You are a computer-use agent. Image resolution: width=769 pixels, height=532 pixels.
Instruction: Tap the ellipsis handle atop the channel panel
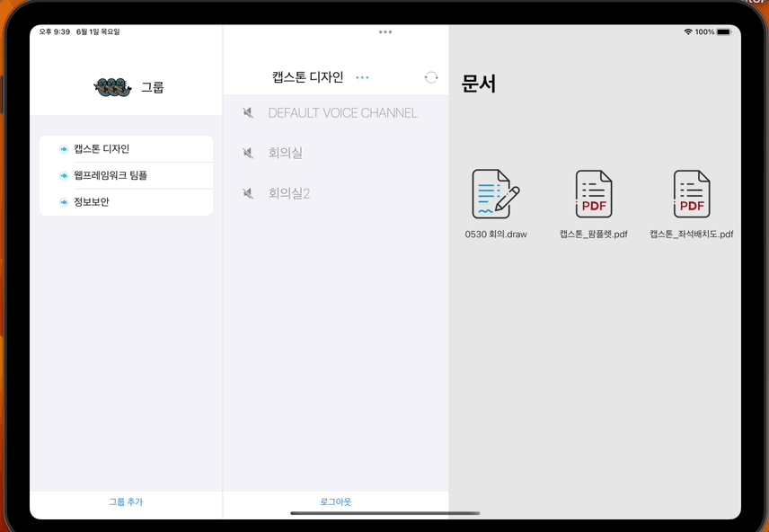[385, 32]
